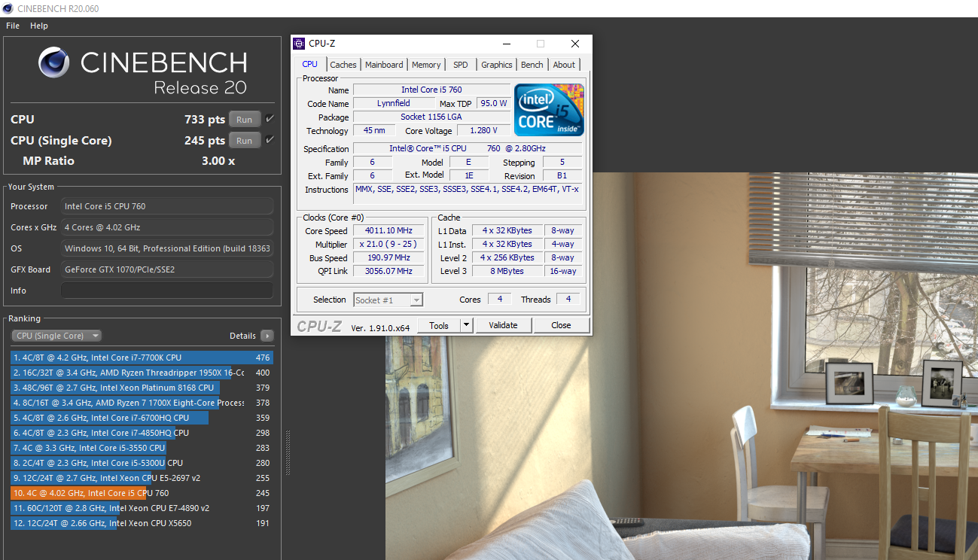Click the Processor field Intel Core i5 CPU 760
The image size is (978, 560).
167,206
